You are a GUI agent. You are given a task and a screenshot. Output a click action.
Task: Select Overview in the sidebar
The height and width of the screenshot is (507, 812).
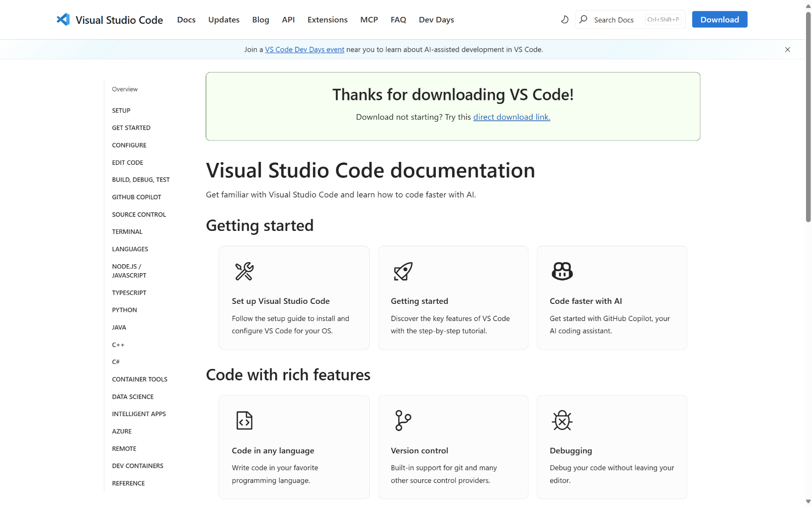point(125,89)
